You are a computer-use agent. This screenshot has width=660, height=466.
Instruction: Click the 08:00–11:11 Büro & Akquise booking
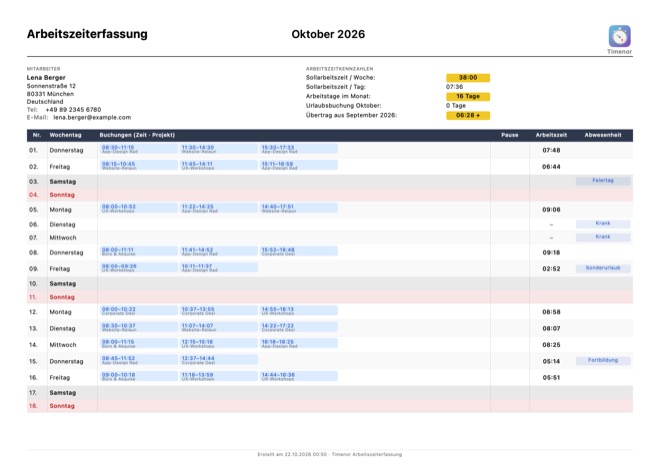(x=139, y=251)
